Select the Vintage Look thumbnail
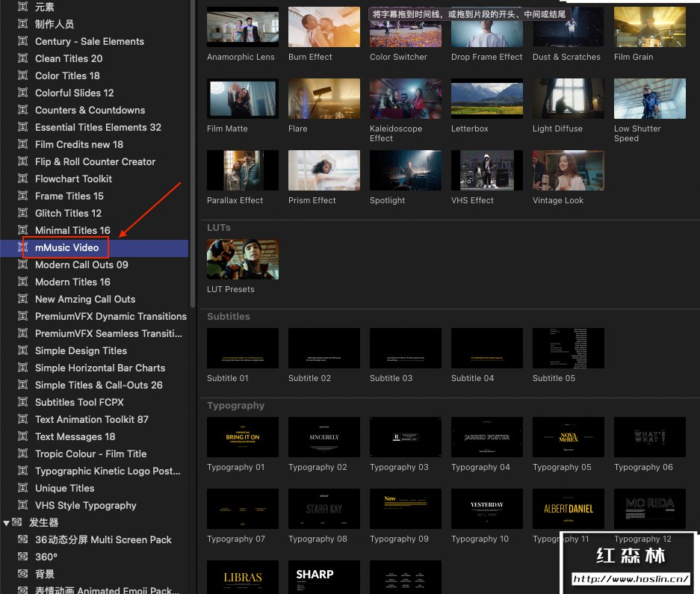This screenshot has width=700, height=594. tap(569, 170)
